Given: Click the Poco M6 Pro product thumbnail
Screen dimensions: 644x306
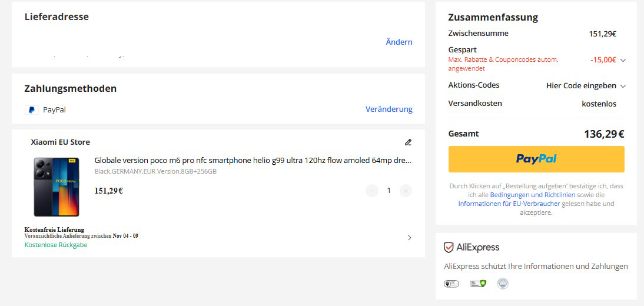Looking at the screenshot, I should point(57,187).
